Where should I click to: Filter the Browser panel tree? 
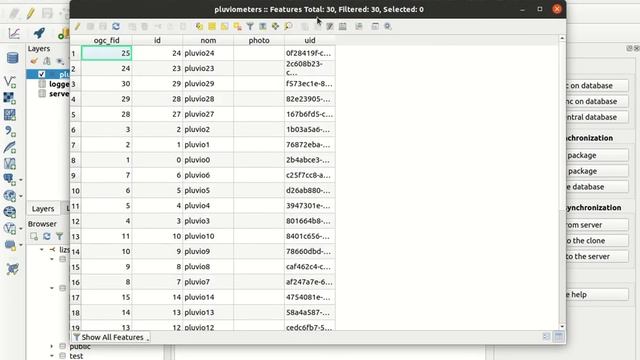pyautogui.click(x=60, y=236)
